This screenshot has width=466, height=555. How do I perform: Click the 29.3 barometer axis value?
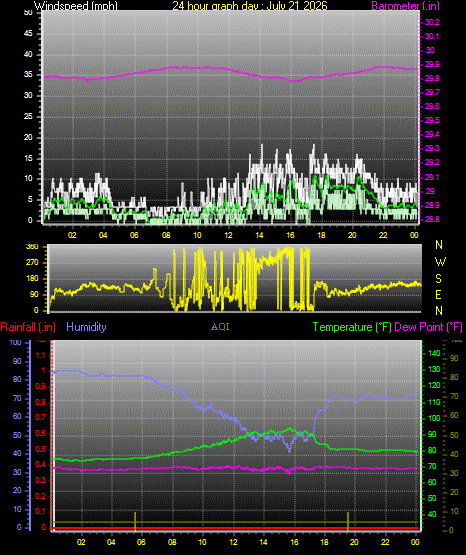tap(432, 148)
